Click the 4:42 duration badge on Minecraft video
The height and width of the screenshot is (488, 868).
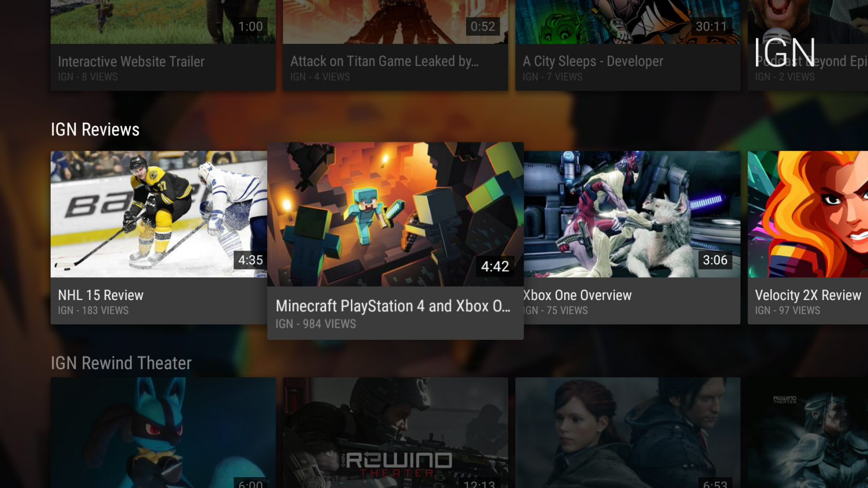tap(495, 266)
